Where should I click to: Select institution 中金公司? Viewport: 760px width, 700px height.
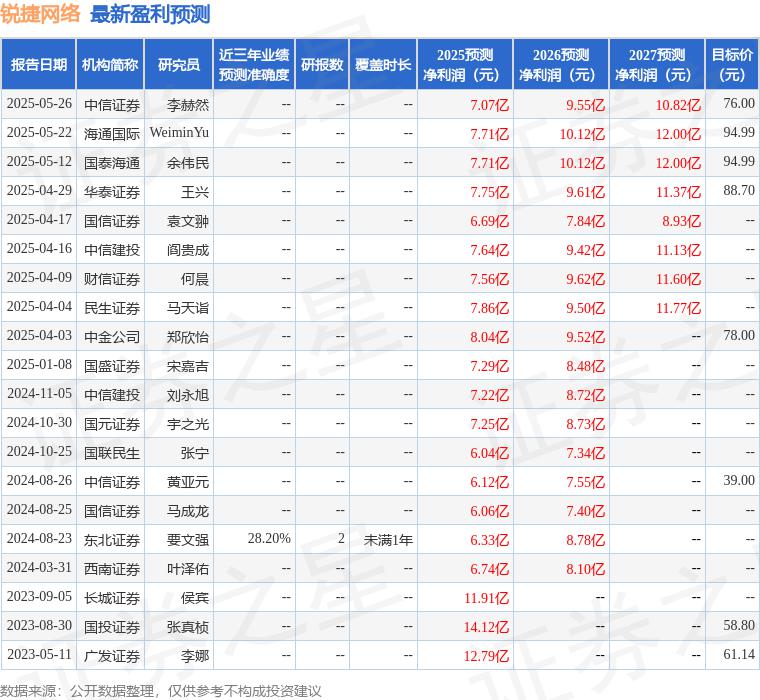tap(112, 337)
